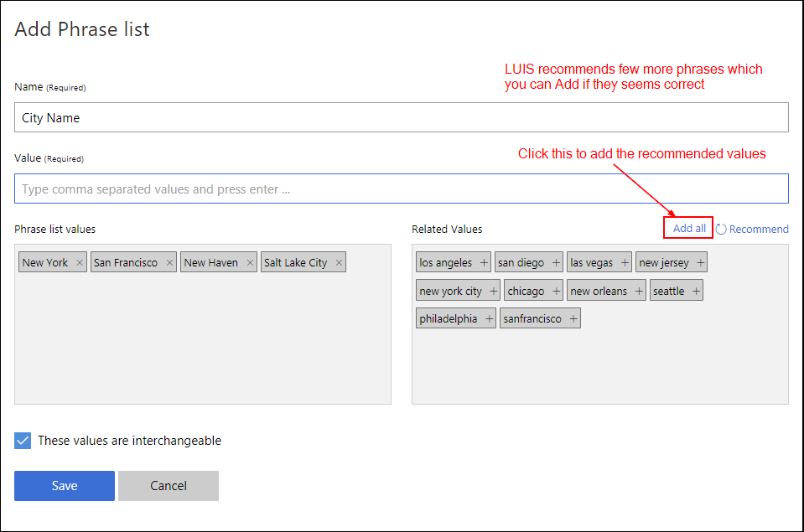Image resolution: width=804 pixels, height=532 pixels.
Task: Click Add all recommended values link
Action: [x=689, y=229]
